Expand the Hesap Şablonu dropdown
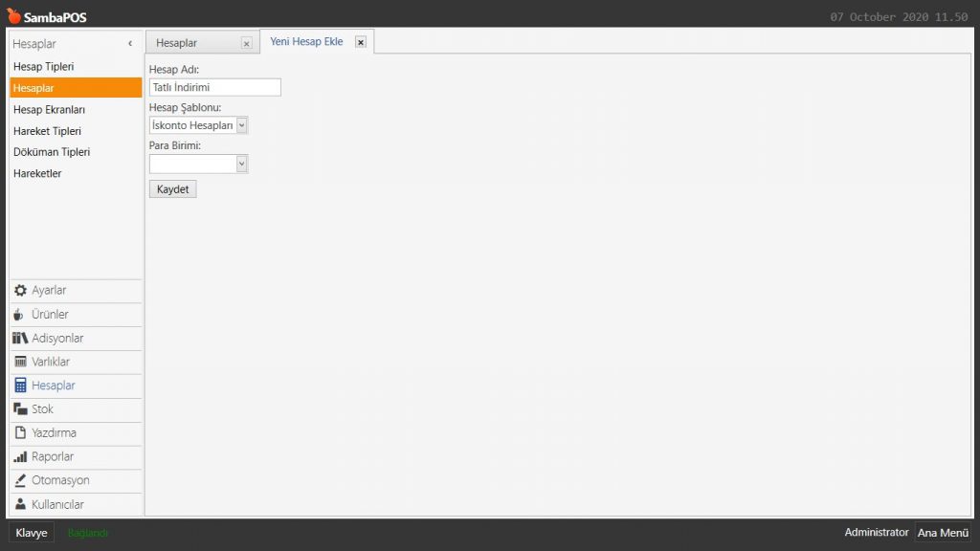Viewport: 980px width, 551px height. point(241,125)
